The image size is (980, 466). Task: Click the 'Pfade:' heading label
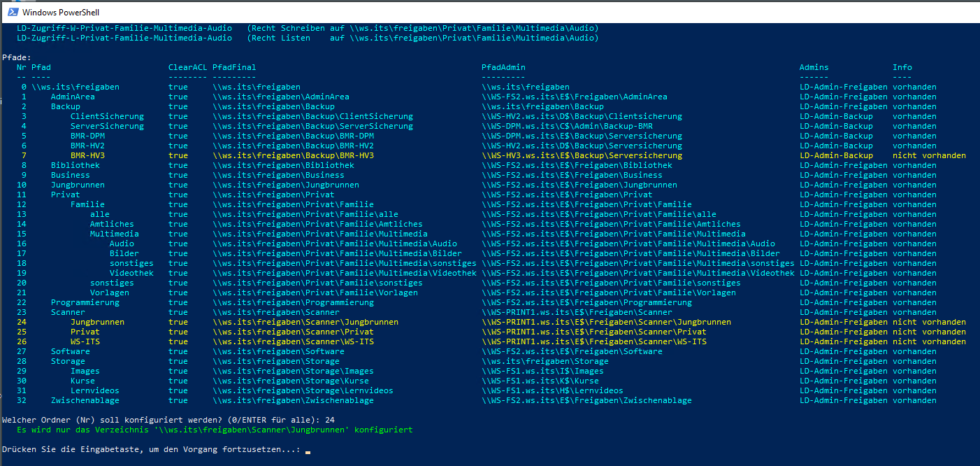point(17,57)
